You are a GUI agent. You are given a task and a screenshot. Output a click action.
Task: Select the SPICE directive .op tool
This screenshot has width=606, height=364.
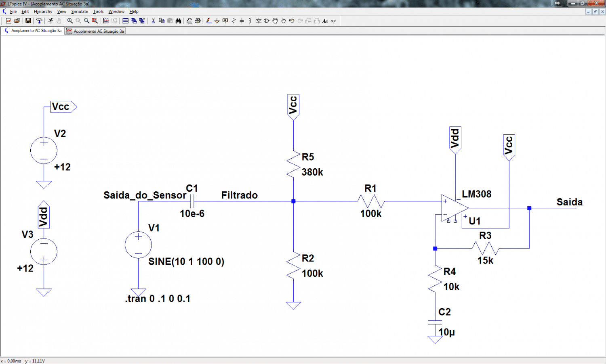click(x=333, y=21)
